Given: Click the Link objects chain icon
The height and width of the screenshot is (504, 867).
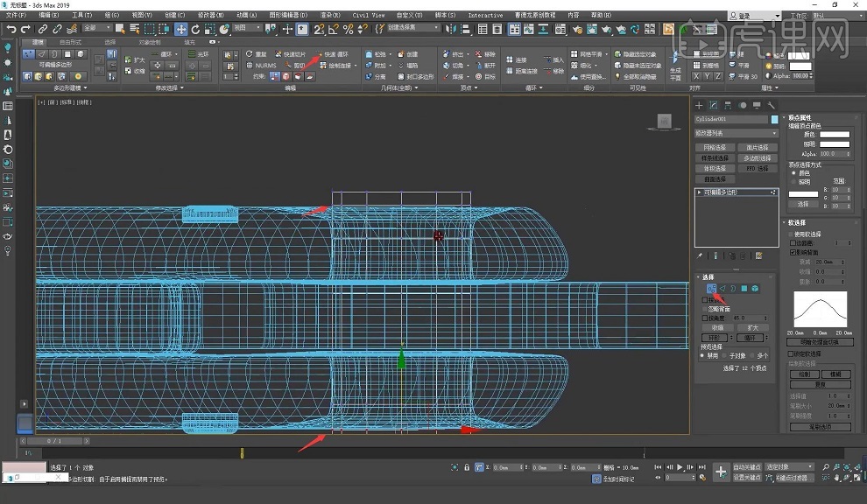Looking at the screenshot, I should click(43, 29).
